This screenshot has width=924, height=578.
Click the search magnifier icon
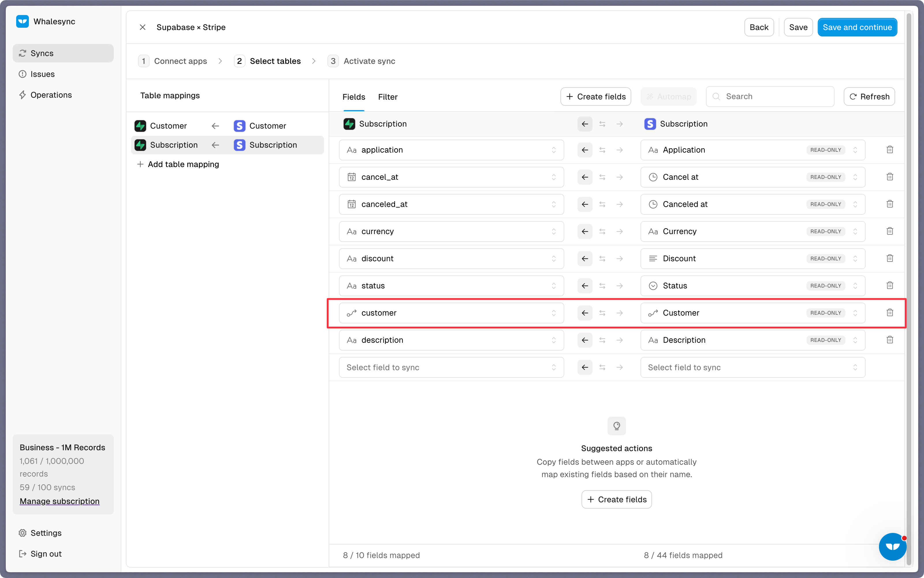point(716,97)
